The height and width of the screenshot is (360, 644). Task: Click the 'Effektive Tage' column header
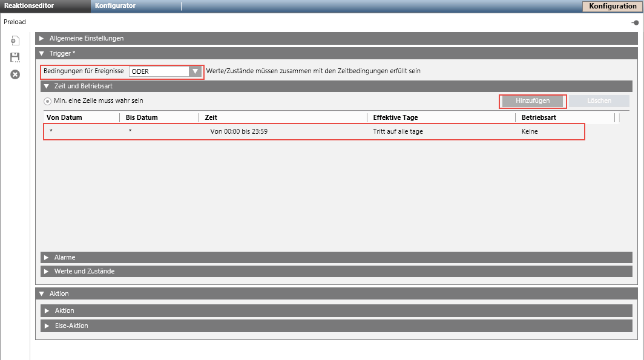(395, 117)
